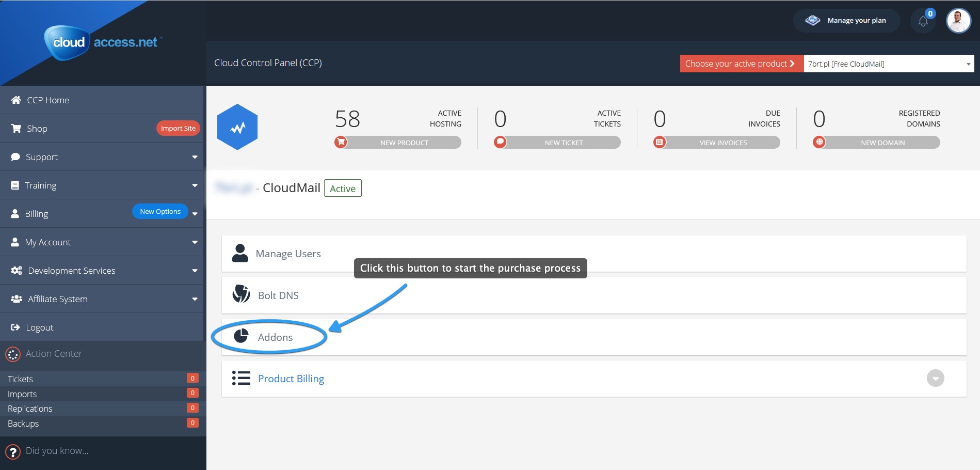Open the Bolt DNS row
The height and width of the screenshot is (470, 980).
pyautogui.click(x=594, y=295)
